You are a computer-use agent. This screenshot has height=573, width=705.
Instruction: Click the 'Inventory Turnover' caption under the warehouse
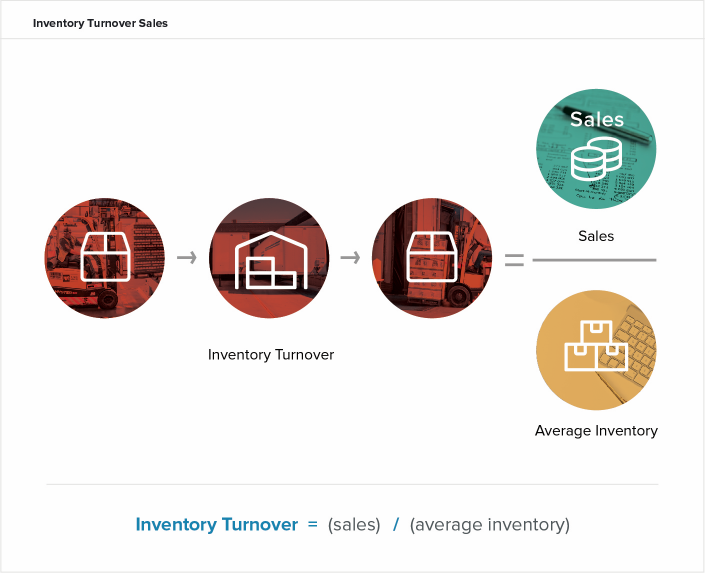[x=271, y=354]
